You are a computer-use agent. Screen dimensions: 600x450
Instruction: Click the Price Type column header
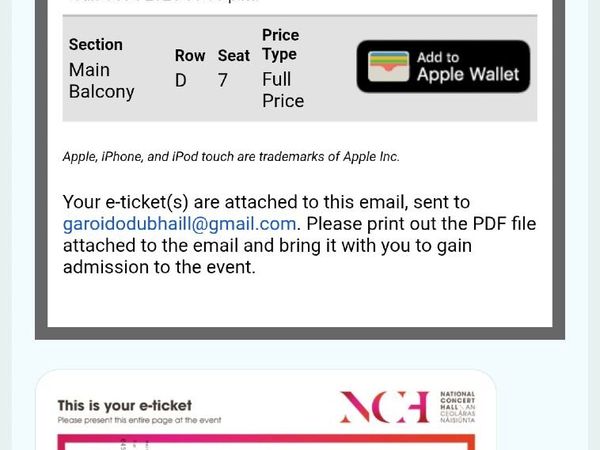tap(280, 45)
